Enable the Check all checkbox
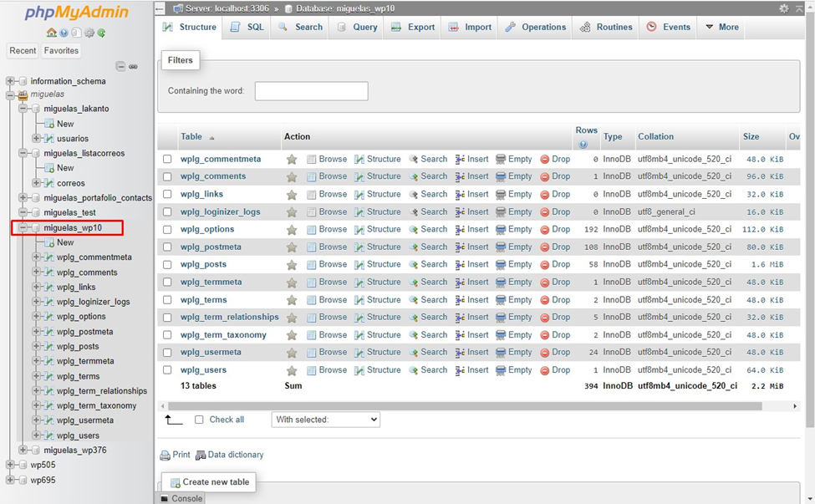815x504 pixels. pos(199,420)
